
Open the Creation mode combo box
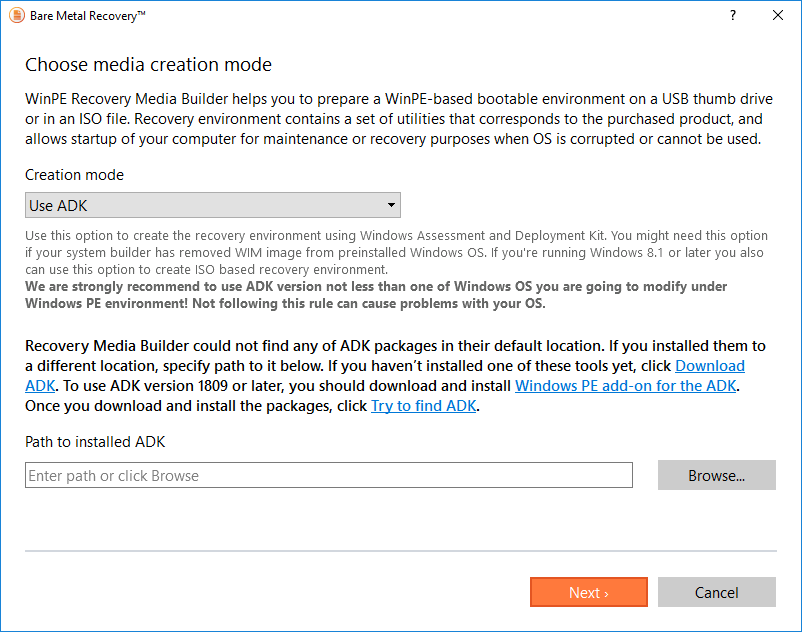click(212, 206)
